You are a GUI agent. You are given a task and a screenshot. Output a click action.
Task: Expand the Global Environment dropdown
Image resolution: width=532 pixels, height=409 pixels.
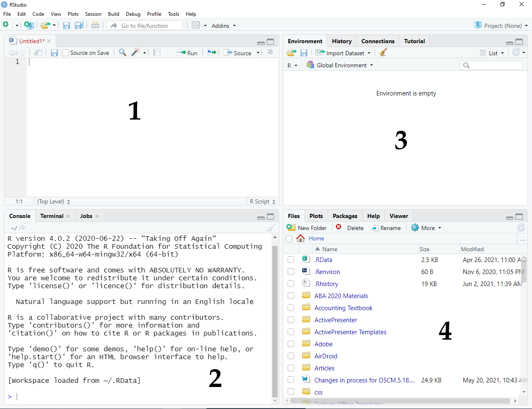pyautogui.click(x=342, y=65)
